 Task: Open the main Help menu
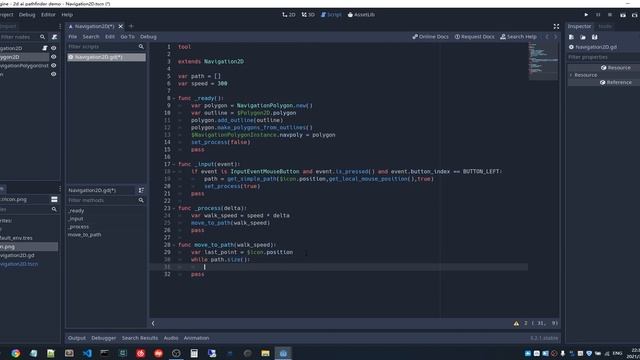(x=67, y=15)
